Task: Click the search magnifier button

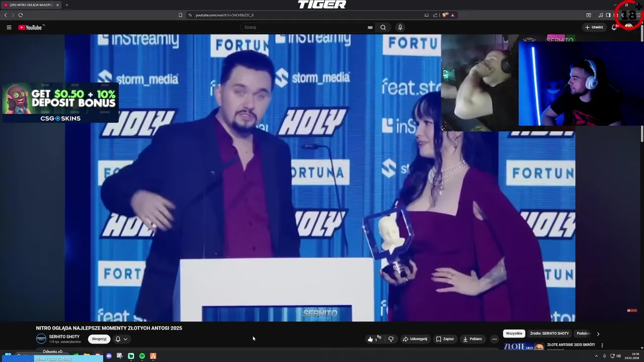Action: pyautogui.click(x=383, y=28)
